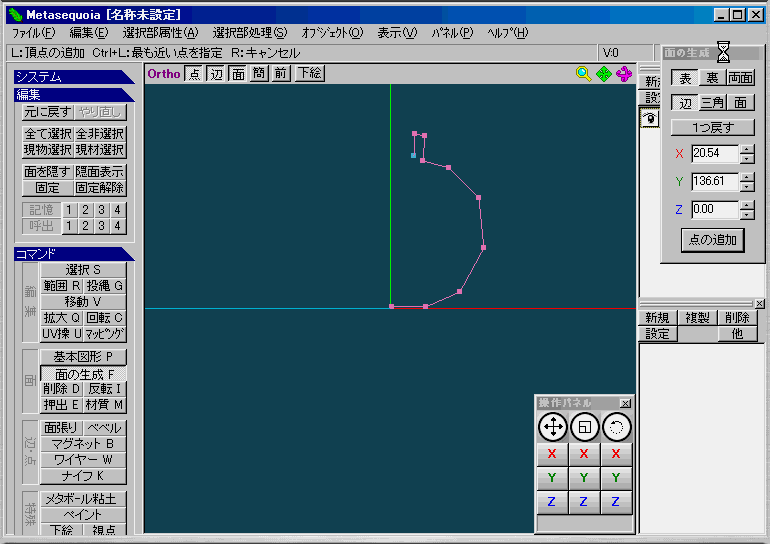Activate the 移動 V command

click(83, 301)
